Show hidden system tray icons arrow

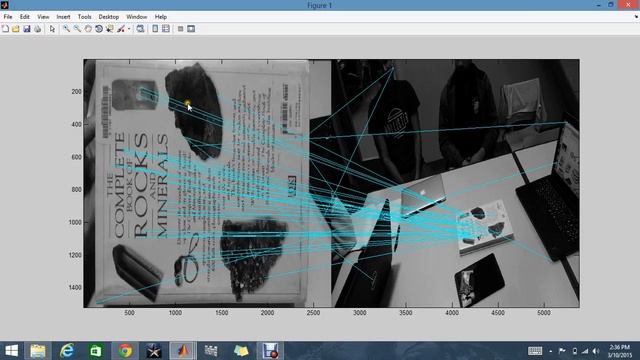coord(551,351)
